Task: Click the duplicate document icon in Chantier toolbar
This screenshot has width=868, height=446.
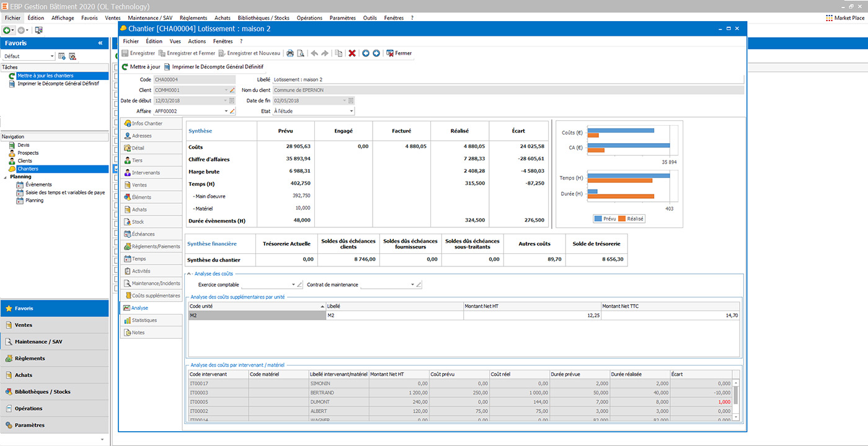Action: 339,53
